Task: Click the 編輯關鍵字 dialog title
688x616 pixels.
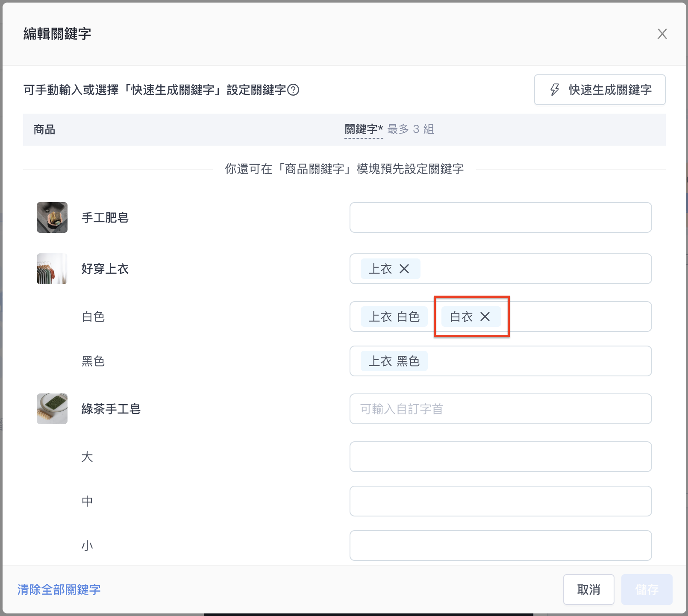Action: 57,34
